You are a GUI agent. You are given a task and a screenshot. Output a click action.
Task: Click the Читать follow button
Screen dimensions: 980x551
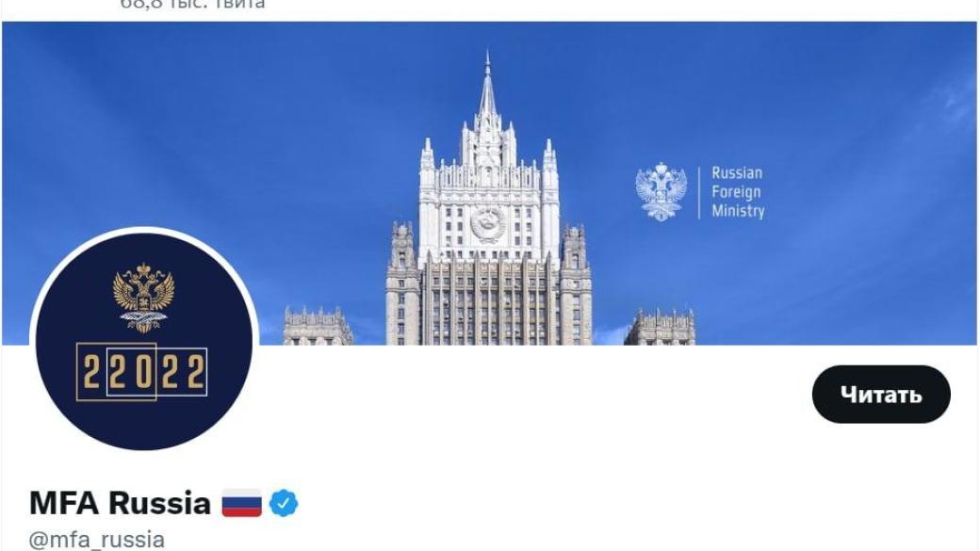click(x=881, y=395)
